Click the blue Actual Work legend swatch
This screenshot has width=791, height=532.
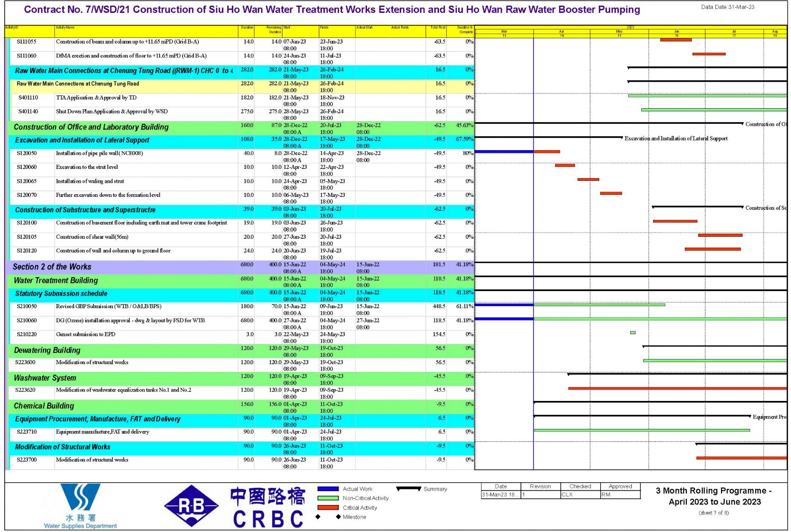tap(328, 489)
